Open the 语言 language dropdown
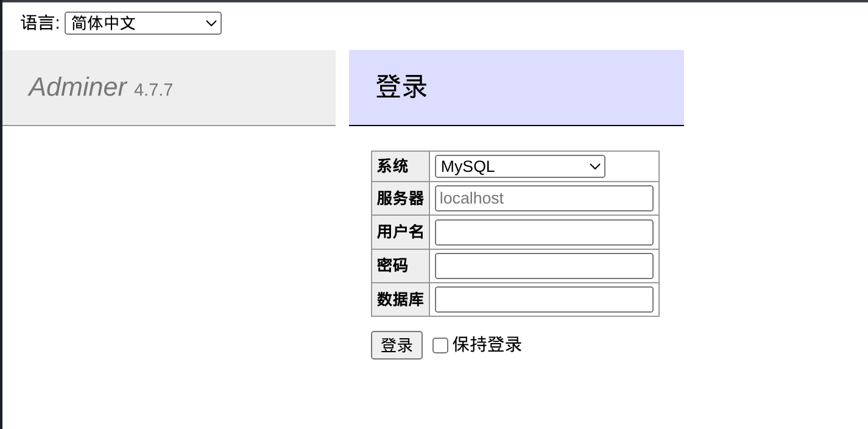 [x=143, y=24]
